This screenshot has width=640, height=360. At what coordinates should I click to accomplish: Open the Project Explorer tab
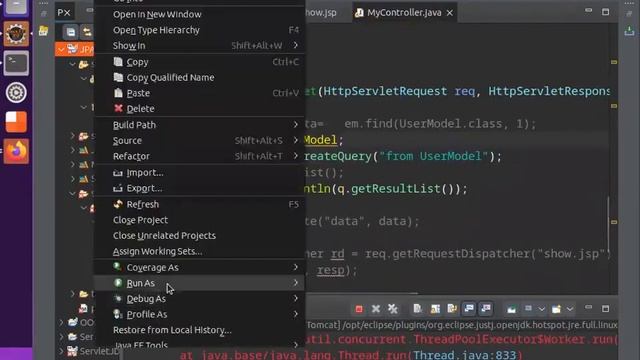pyautogui.click(x=64, y=13)
